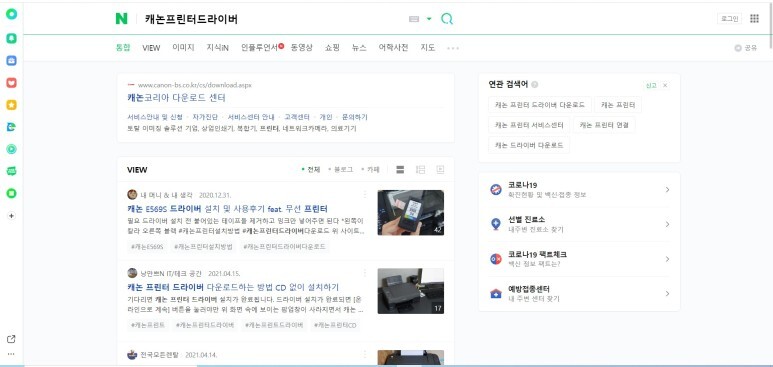Click the green magnifier search icon
The width and height of the screenshot is (773, 367).
click(447, 19)
